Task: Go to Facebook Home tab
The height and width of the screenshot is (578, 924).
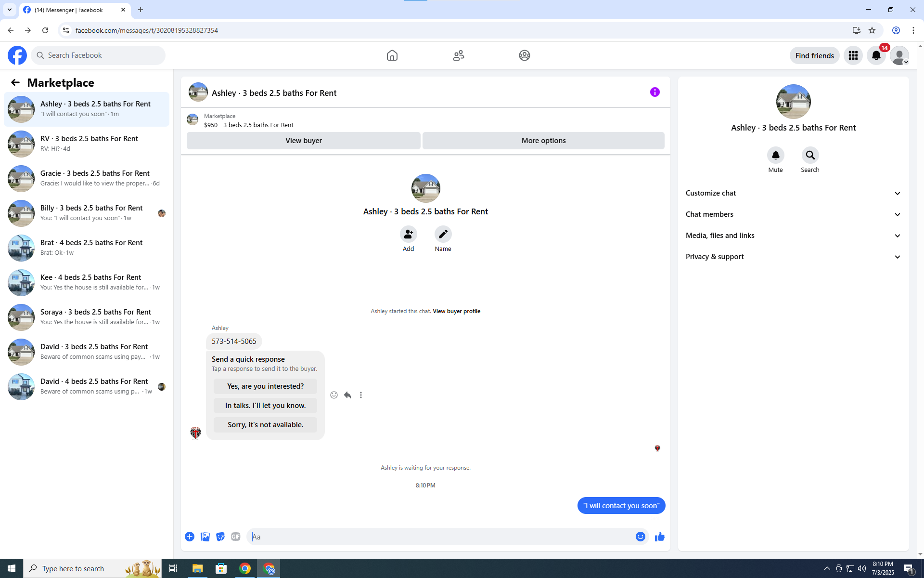Action: click(x=392, y=55)
